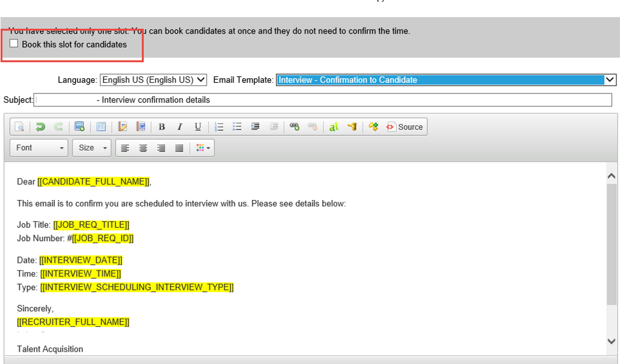The height and width of the screenshot is (364, 620).
Task: Insert an image via toolbar icon
Action: click(x=79, y=127)
